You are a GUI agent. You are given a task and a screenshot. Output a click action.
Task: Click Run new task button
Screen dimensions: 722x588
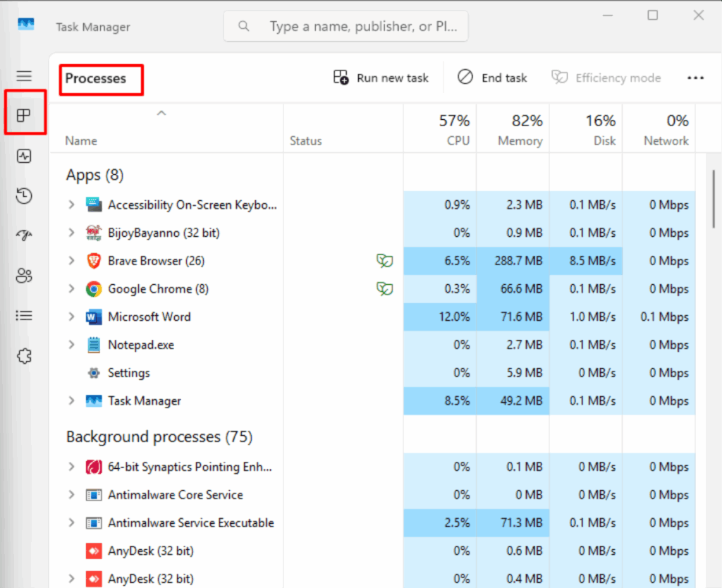(x=381, y=78)
